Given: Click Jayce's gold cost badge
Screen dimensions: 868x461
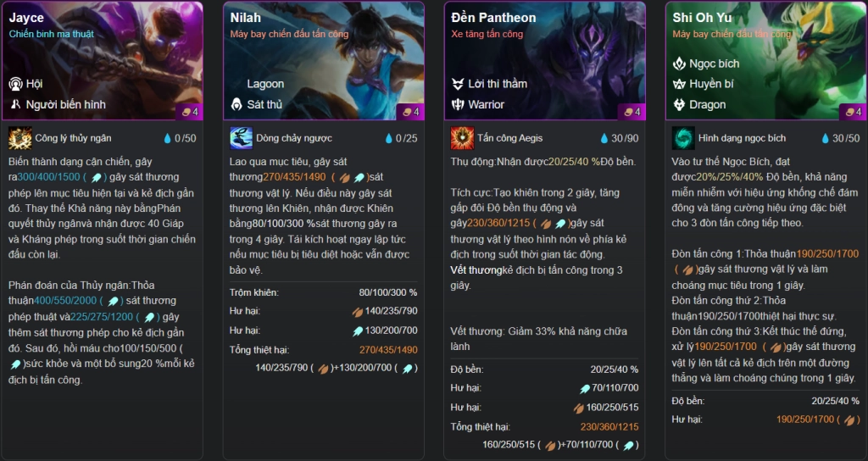Looking at the screenshot, I should [191, 112].
